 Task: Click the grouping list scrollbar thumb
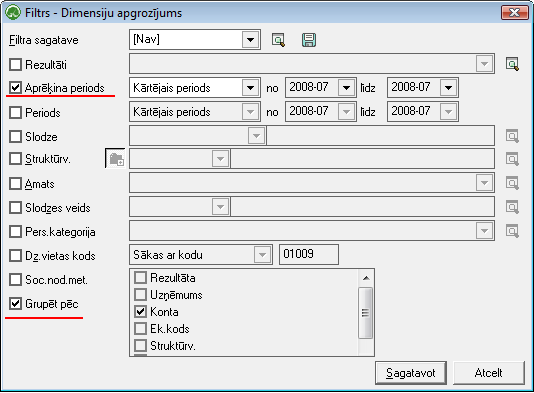[x=365, y=313]
